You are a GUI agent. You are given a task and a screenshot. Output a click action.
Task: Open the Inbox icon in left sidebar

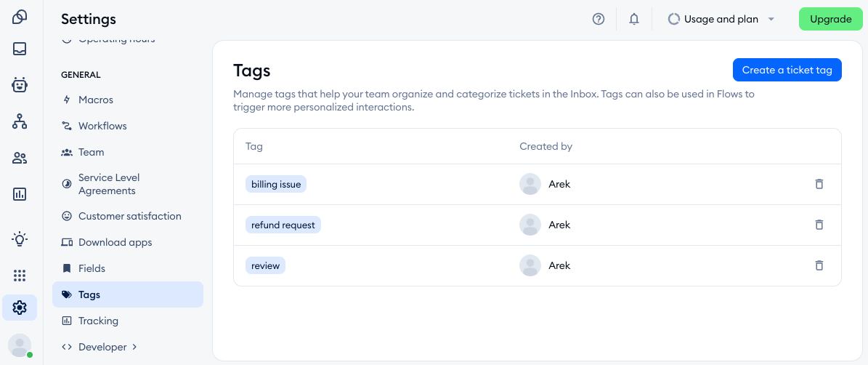tap(20, 49)
